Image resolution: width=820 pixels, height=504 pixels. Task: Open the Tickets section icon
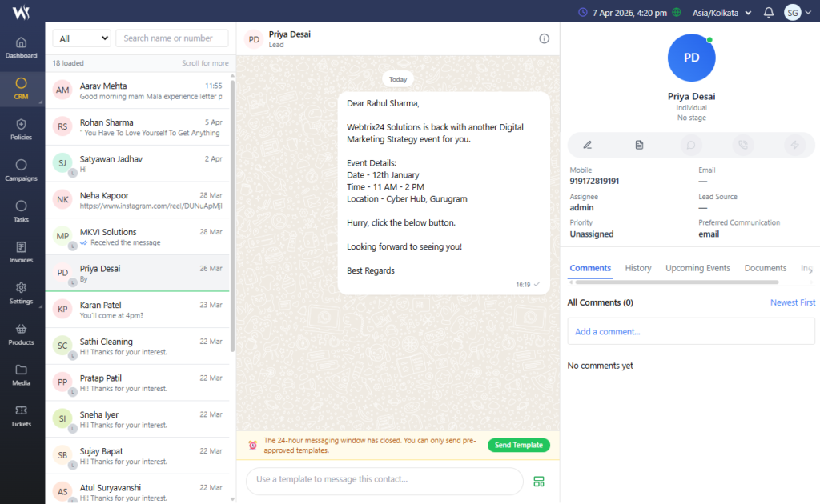22,415
